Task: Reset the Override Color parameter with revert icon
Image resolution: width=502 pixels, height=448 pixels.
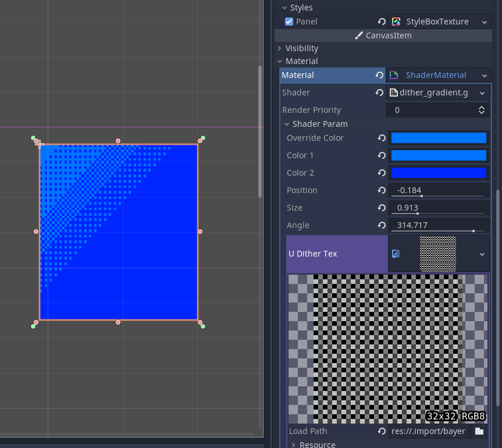Action: pos(382,138)
